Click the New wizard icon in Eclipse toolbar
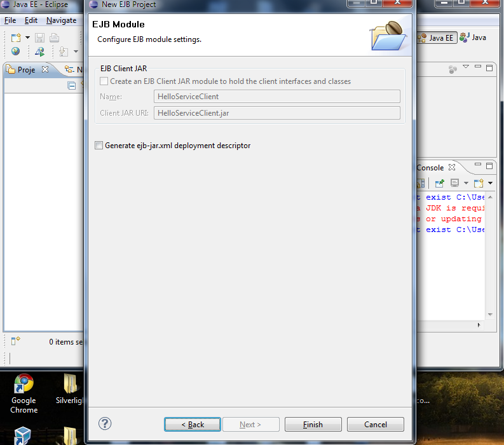Image resolution: width=504 pixels, height=445 pixels. pos(16,38)
